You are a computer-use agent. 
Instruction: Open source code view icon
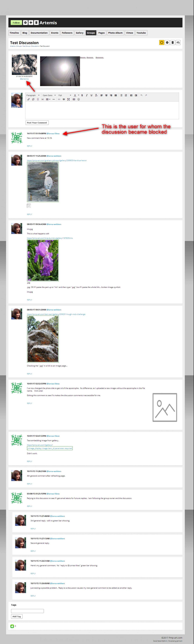(x=59, y=99)
